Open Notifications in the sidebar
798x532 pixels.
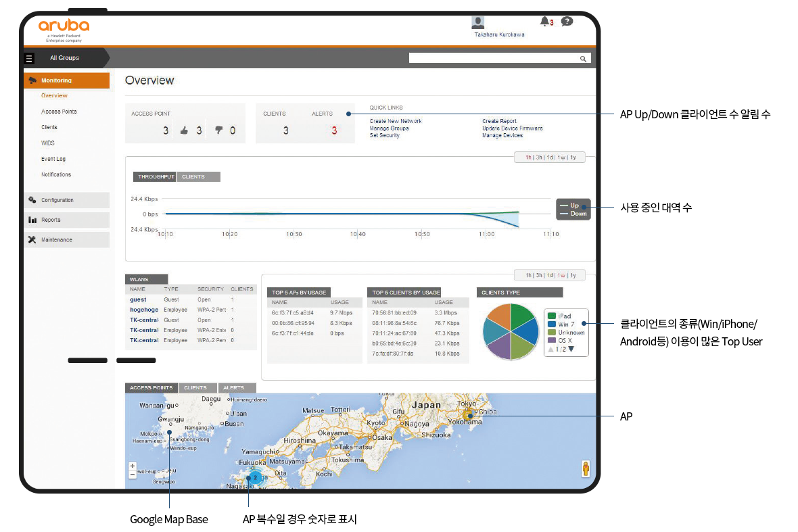point(56,174)
